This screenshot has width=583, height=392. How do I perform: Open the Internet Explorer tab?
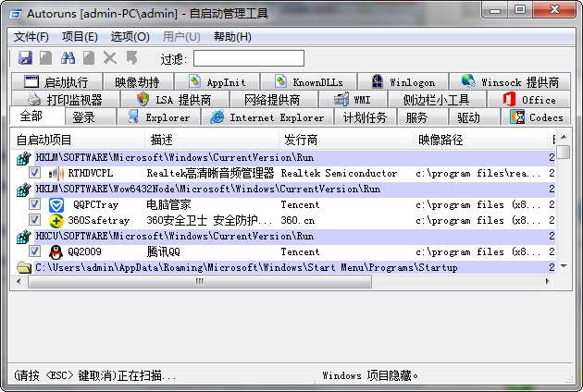click(267, 117)
